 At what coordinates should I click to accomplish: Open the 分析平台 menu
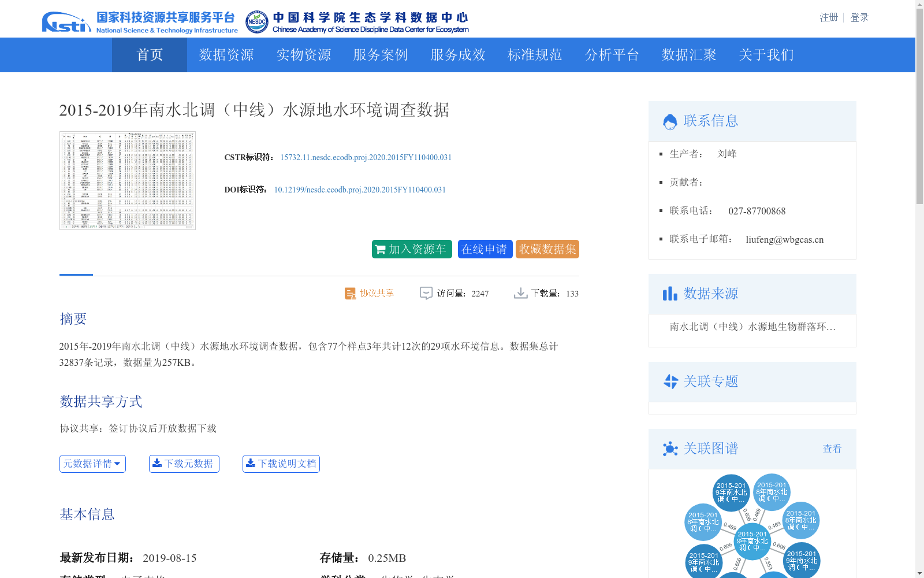[x=612, y=55]
